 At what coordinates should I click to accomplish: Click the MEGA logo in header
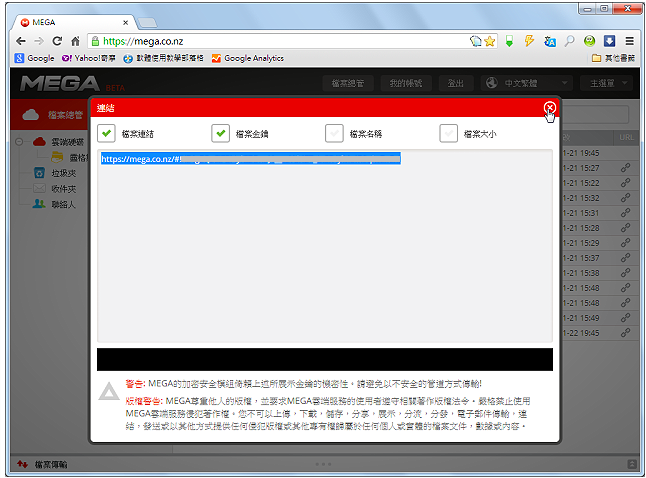pos(60,84)
